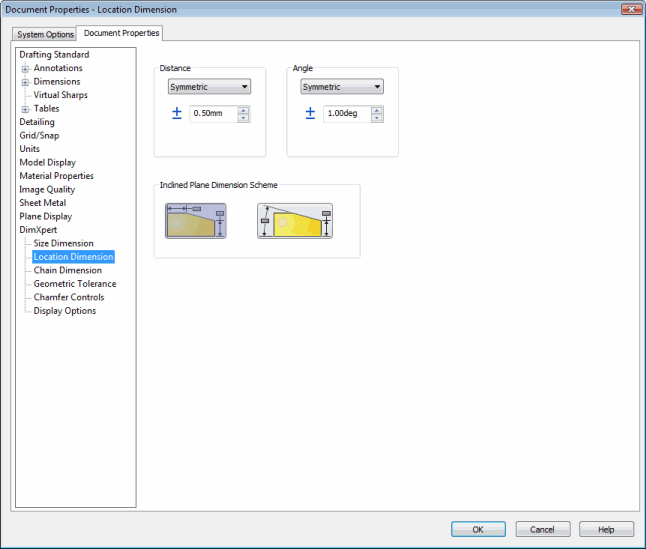
Task: Open Chain Dimension under DimXpert
Action: tap(68, 271)
